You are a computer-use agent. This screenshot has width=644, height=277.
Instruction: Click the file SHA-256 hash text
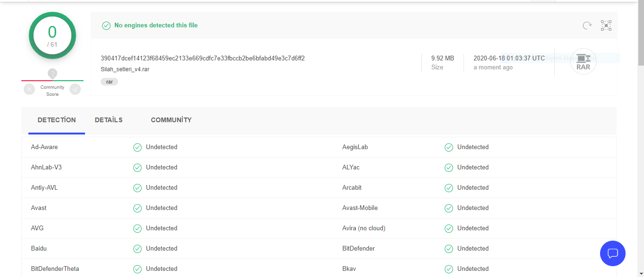[x=203, y=59]
